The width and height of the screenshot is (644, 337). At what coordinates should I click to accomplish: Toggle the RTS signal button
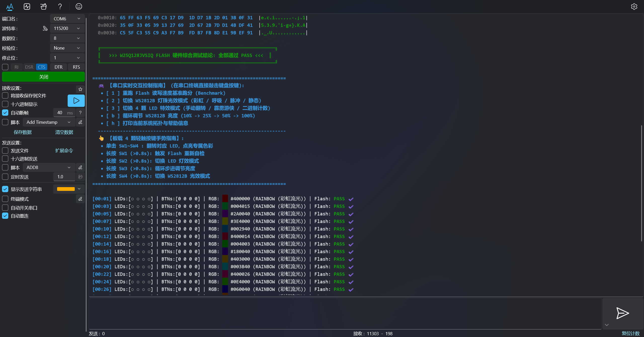[76, 67]
